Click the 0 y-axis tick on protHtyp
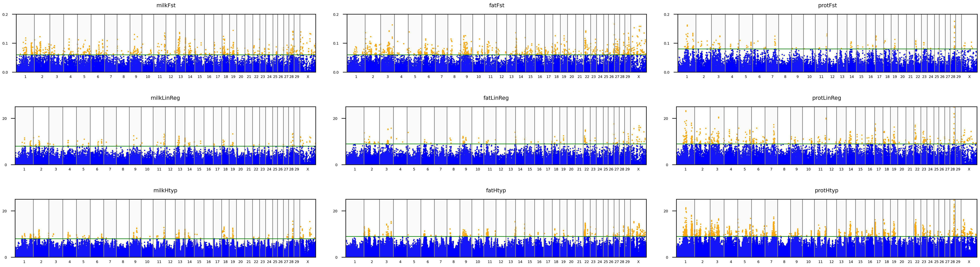Screen dimensions: 980x267 667,258
